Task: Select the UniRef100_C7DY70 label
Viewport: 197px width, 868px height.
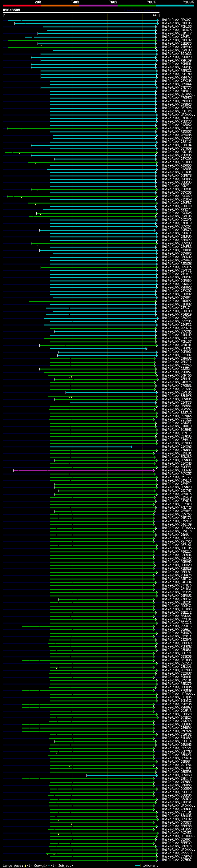Action: coord(176,88)
